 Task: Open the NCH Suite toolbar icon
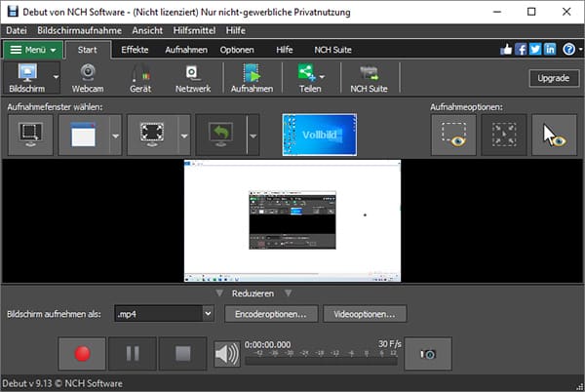[369, 78]
